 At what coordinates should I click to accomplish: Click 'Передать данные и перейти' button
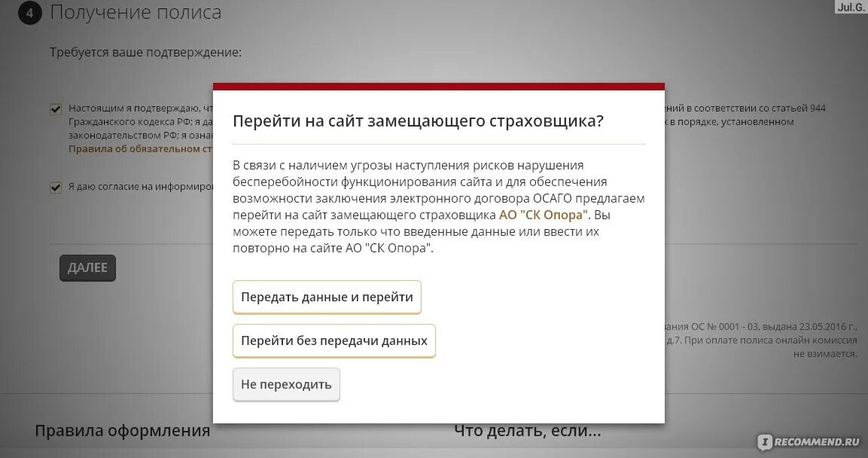[x=327, y=297]
